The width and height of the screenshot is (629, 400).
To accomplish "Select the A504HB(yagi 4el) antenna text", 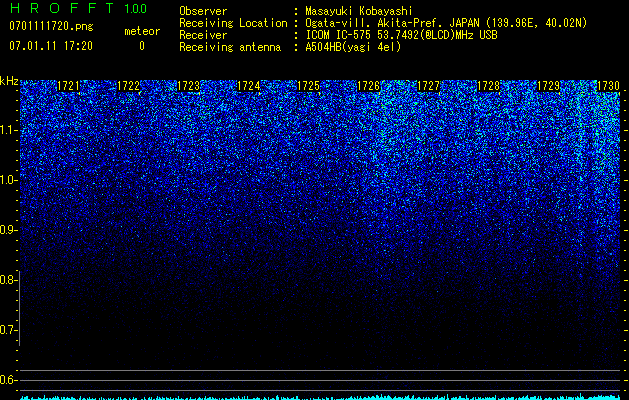I will click(x=353, y=47).
